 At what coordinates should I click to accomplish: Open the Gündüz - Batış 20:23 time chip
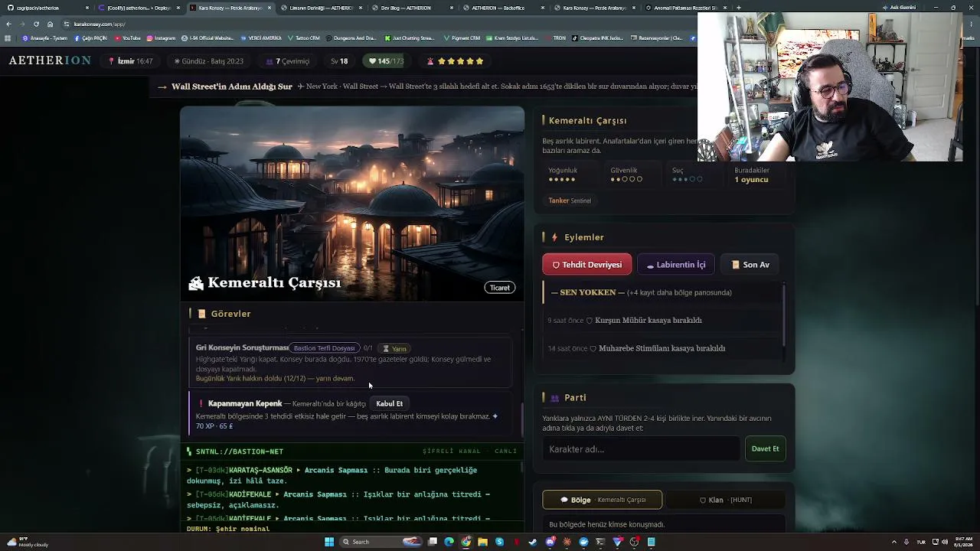(209, 61)
